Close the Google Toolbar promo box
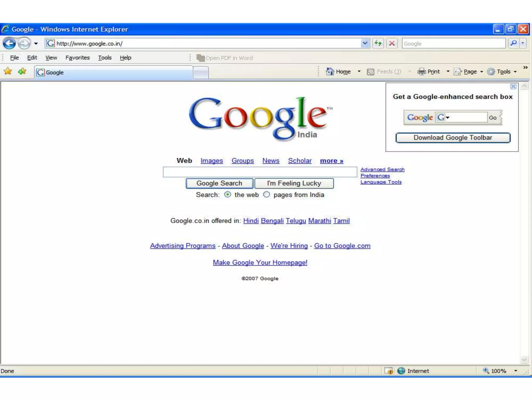 (513, 87)
